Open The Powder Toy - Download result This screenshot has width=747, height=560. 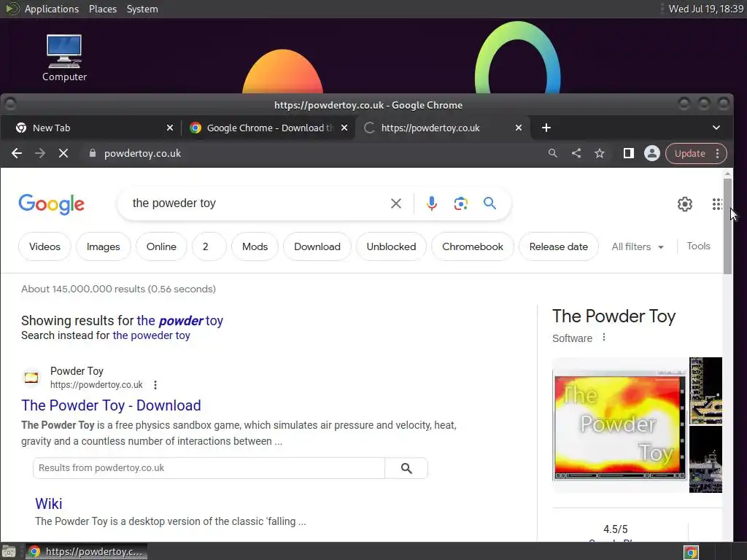(111, 405)
